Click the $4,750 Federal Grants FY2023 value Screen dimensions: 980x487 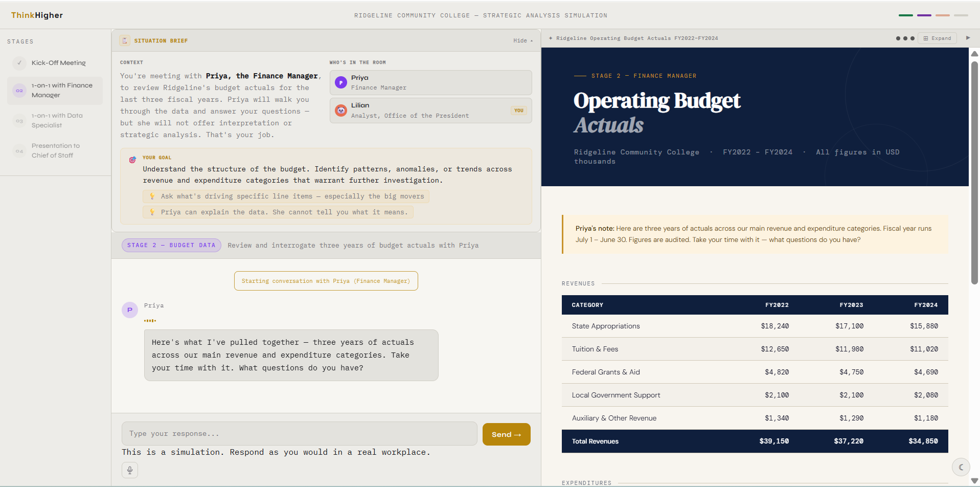coord(851,372)
